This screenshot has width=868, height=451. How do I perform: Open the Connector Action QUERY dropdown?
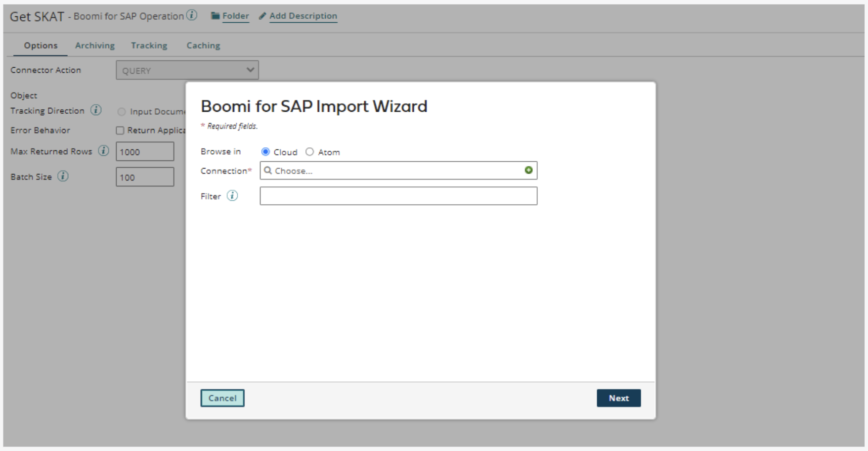[187, 70]
